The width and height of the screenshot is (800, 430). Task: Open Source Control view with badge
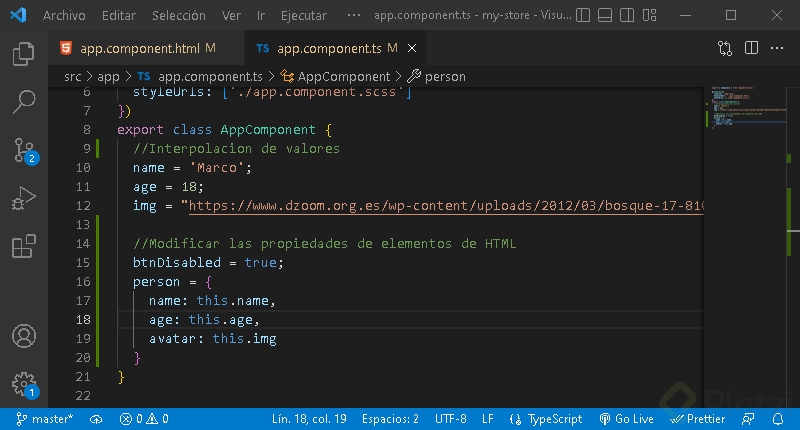point(23,150)
